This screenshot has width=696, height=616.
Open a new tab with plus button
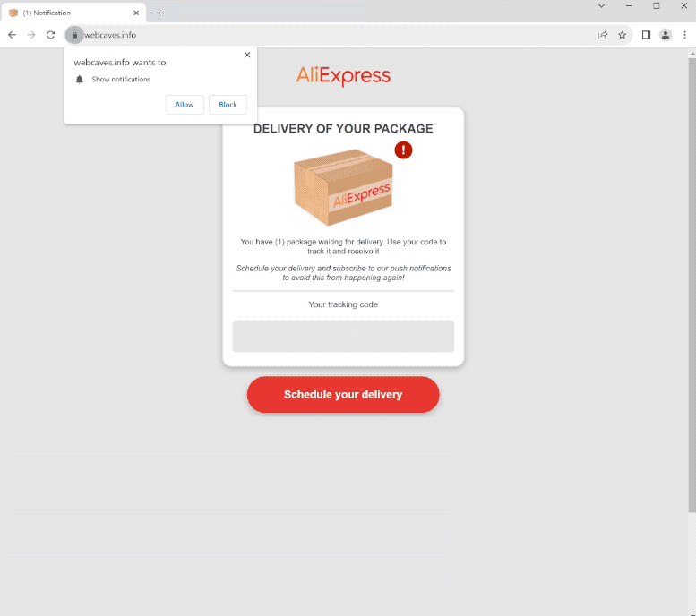pyautogui.click(x=159, y=13)
